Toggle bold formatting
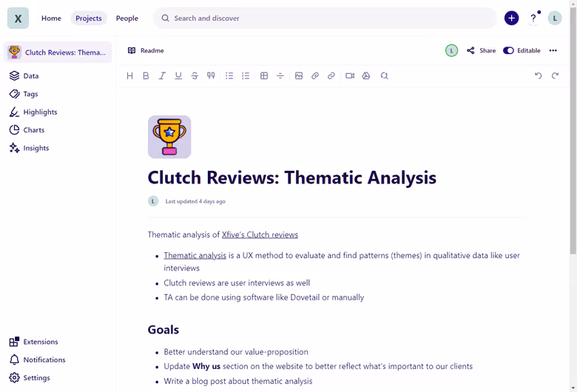The image size is (577, 392). pos(146,76)
